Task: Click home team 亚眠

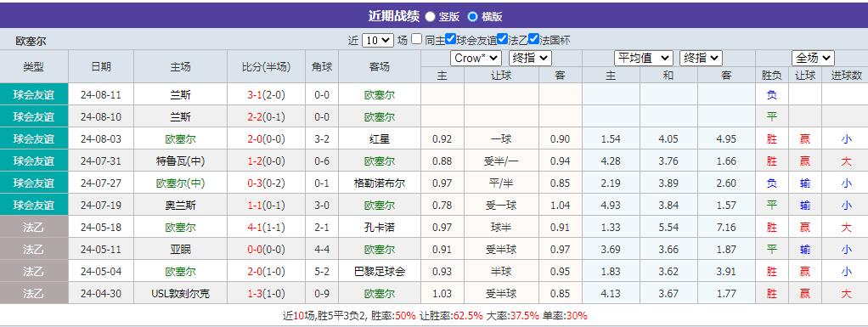Action: pos(180,250)
